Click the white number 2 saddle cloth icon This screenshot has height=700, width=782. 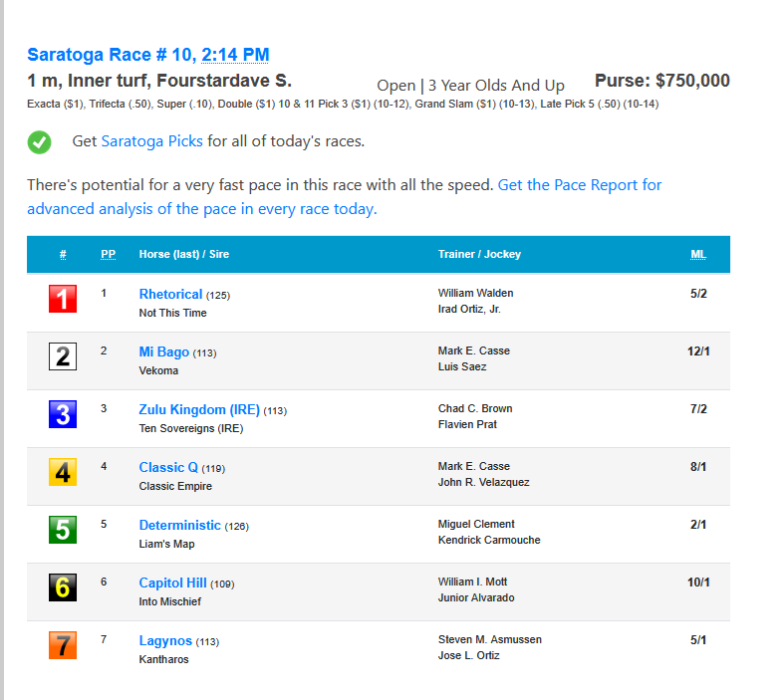point(63,356)
